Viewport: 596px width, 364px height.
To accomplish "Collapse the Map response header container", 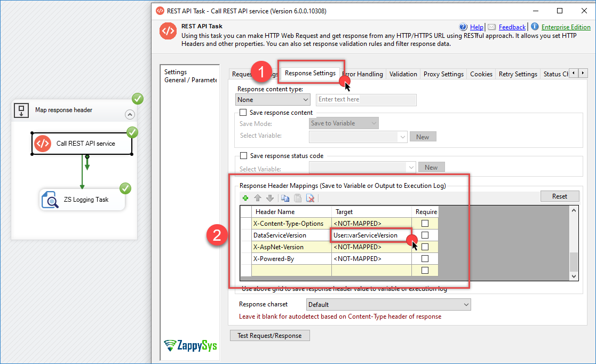I will (x=130, y=114).
